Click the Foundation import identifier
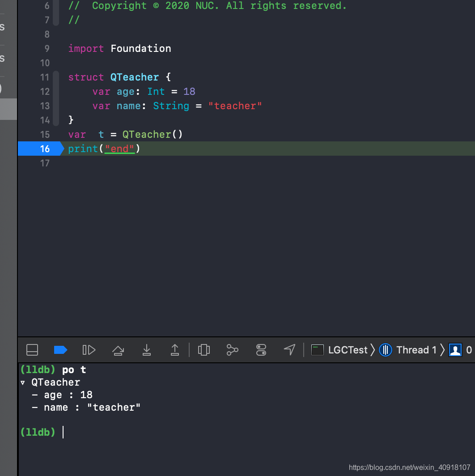 [x=141, y=49]
